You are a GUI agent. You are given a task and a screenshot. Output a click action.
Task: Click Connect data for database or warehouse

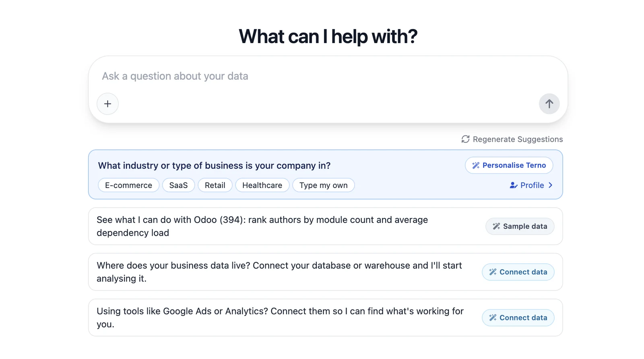[x=518, y=272]
